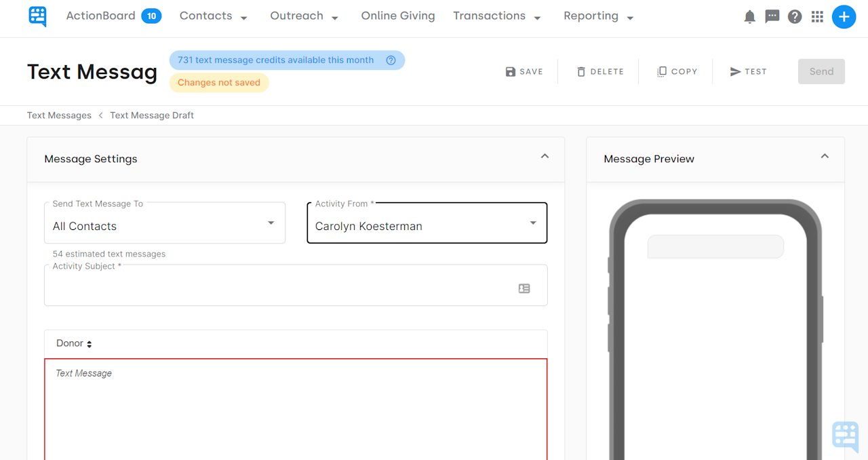The width and height of the screenshot is (868, 460).
Task: Open the Reporting menu
Action: tap(597, 16)
